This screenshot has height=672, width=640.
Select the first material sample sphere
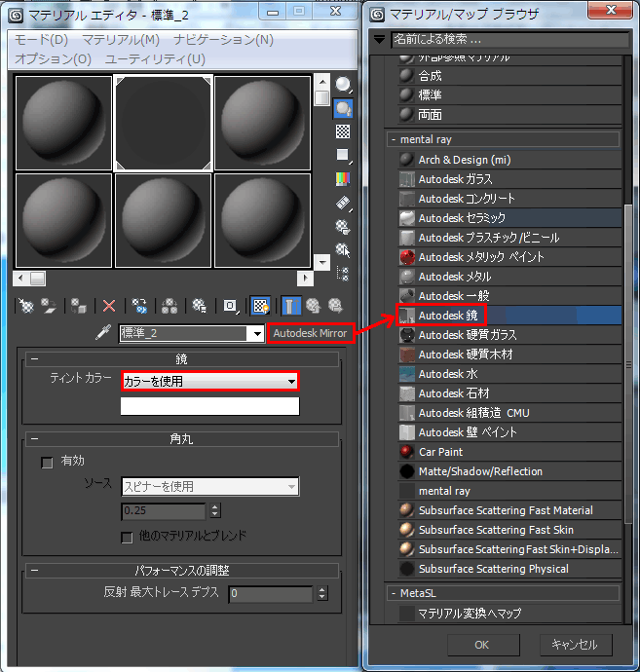point(64,124)
